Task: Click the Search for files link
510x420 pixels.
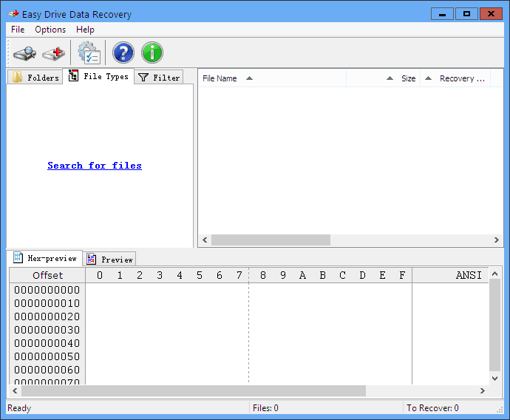Action: pos(95,166)
